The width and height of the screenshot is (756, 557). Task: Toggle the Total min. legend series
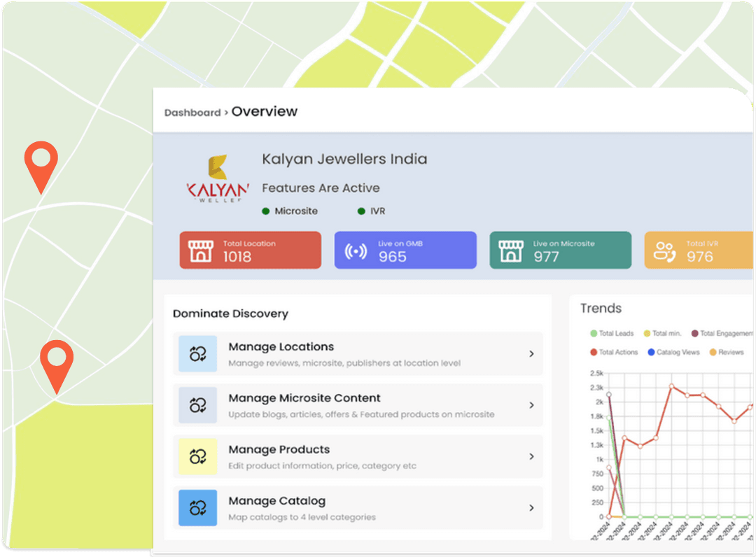[x=663, y=333]
